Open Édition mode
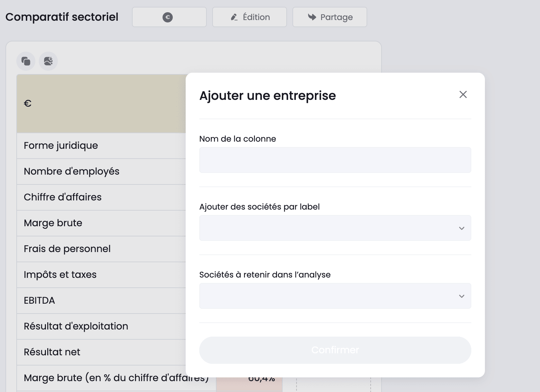The width and height of the screenshot is (540, 392). pyautogui.click(x=250, y=17)
